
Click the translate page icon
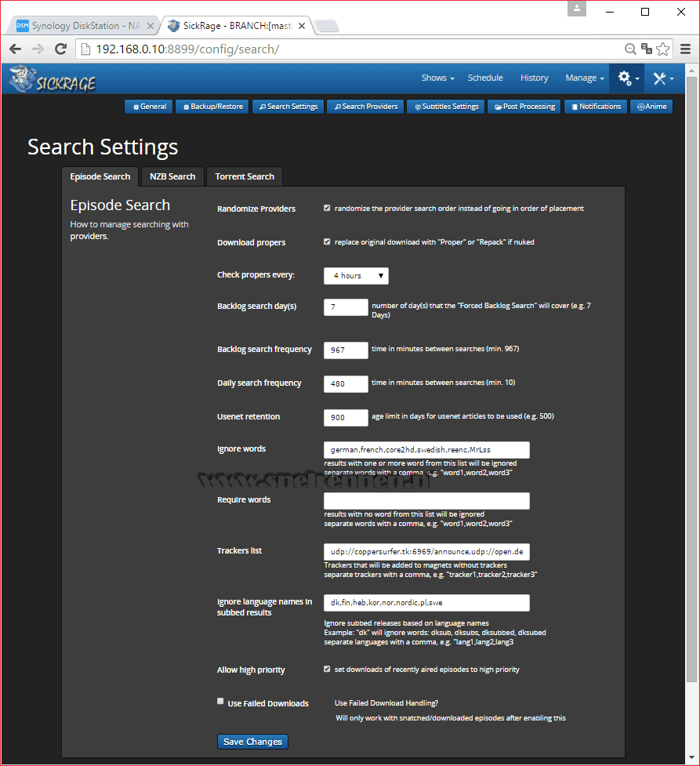pyautogui.click(x=647, y=49)
